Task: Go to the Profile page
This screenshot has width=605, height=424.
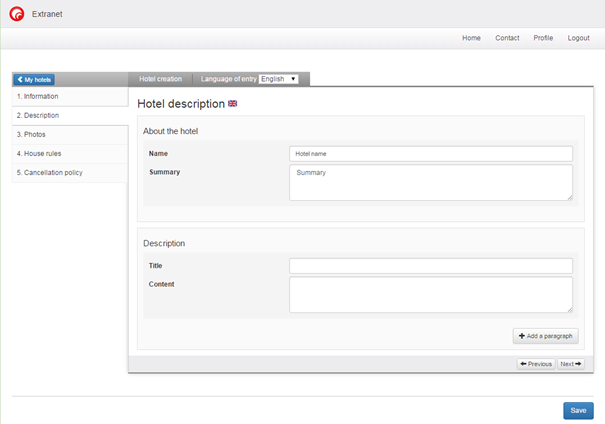Action: 543,38
